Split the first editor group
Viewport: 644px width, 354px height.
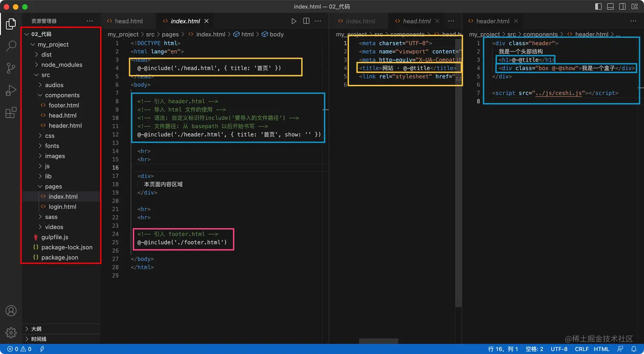pyautogui.click(x=306, y=21)
